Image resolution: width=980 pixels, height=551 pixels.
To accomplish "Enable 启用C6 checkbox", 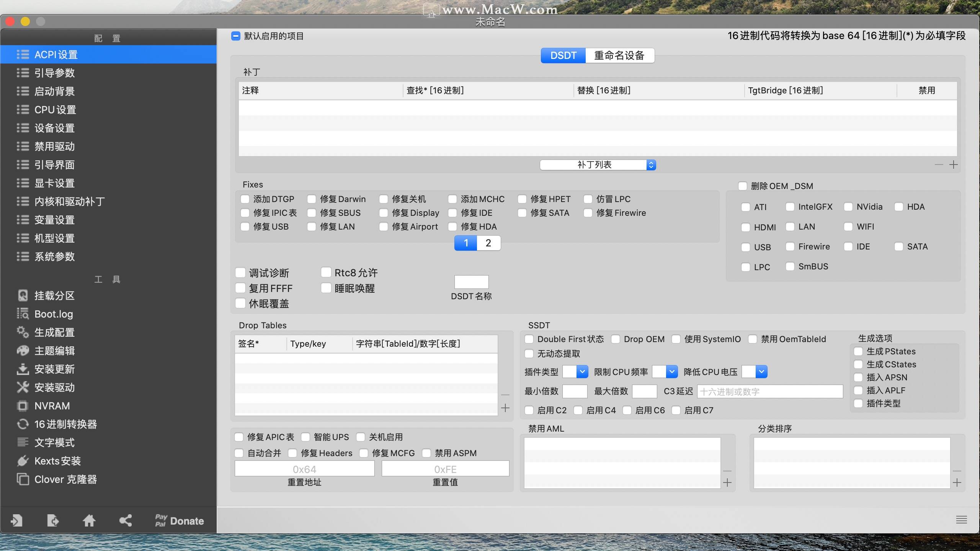I will pos(627,410).
